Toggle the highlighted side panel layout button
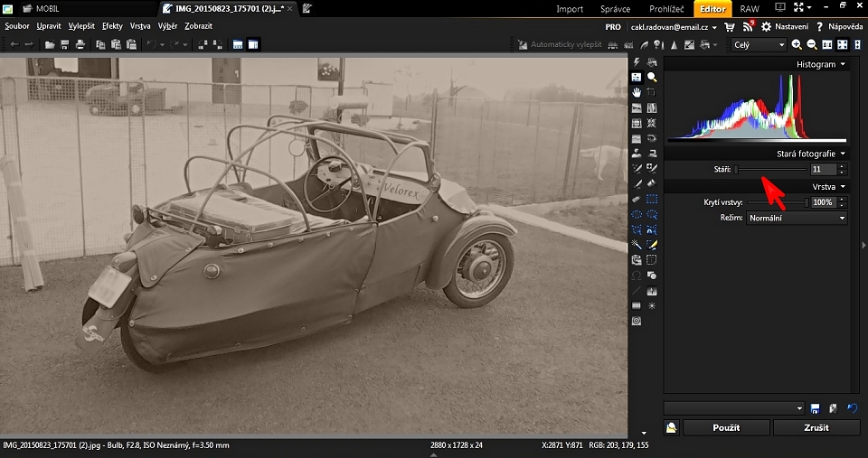The width and height of the screenshot is (868, 458). [253, 44]
